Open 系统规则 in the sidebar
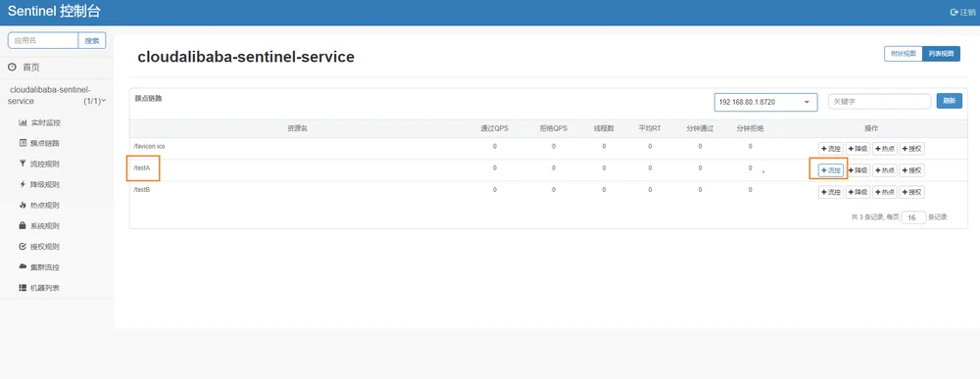This screenshot has height=379, width=980. (40, 225)
